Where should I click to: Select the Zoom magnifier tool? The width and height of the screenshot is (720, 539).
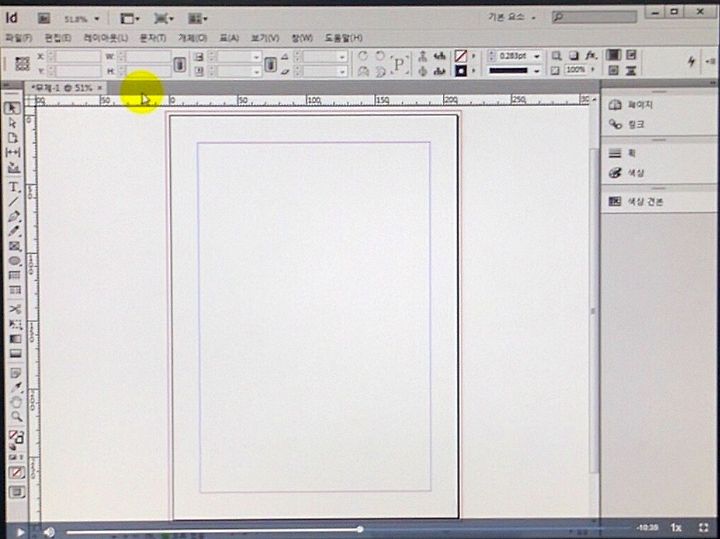tap(16, 417)
